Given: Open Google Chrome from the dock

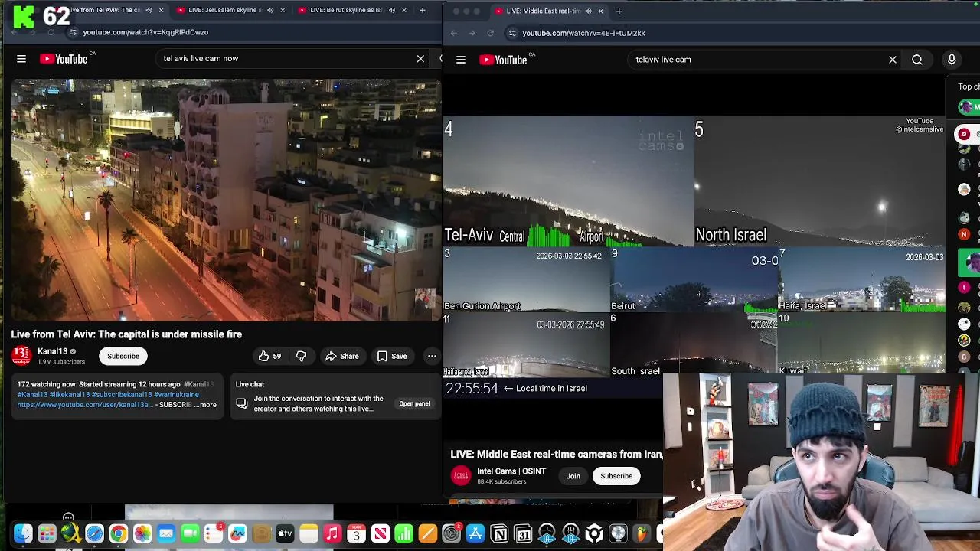Looking at the screenshot, I should tap(118, 533).
